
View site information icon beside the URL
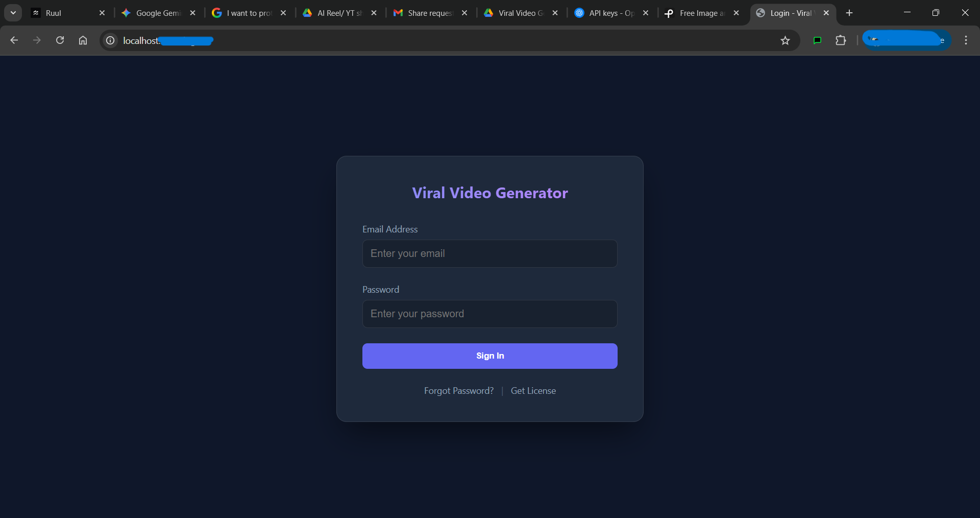[110, 40]
